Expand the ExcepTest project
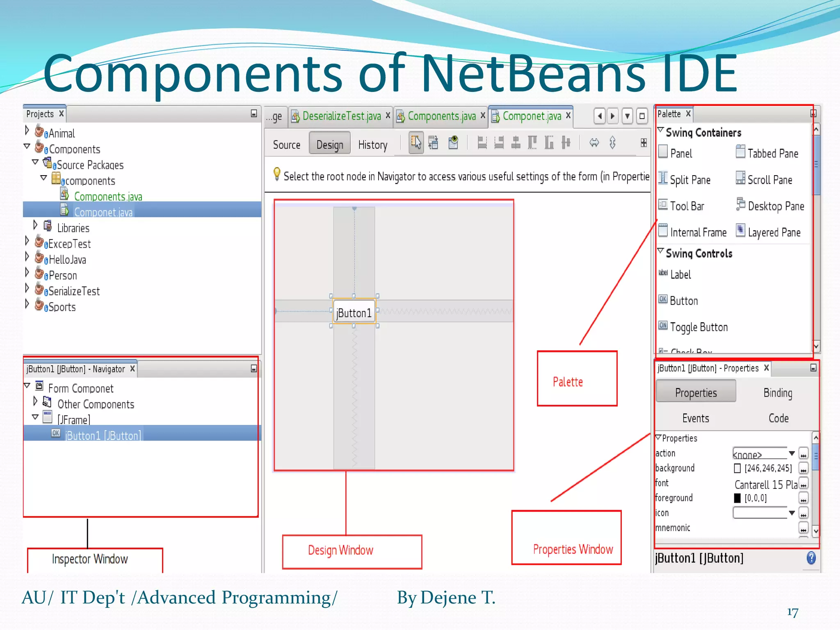The width and height of the screenshot is (840, 630). tap(27, 240)
